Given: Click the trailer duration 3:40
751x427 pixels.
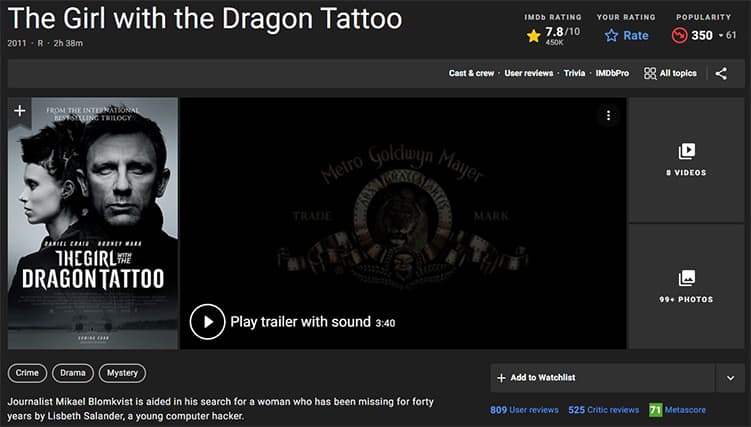Looking at the screenshot, I should [385, 323].
